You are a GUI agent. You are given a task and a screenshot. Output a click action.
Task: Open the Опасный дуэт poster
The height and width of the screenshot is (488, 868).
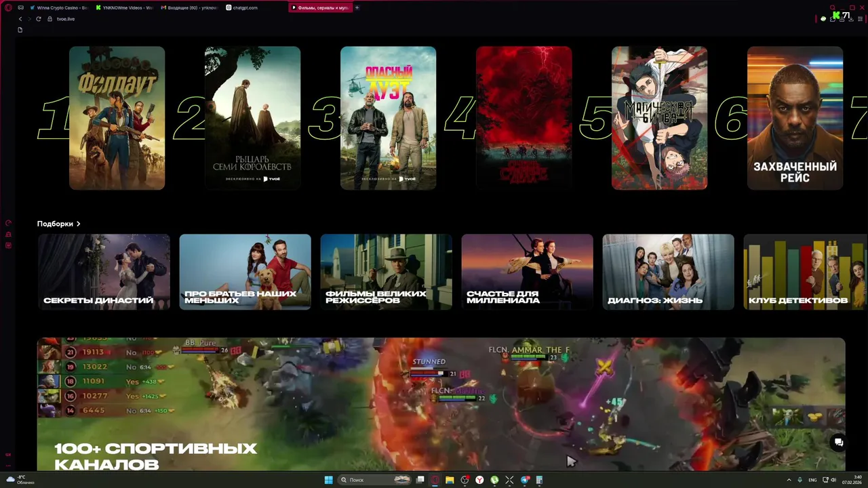(x=388, y=118)
